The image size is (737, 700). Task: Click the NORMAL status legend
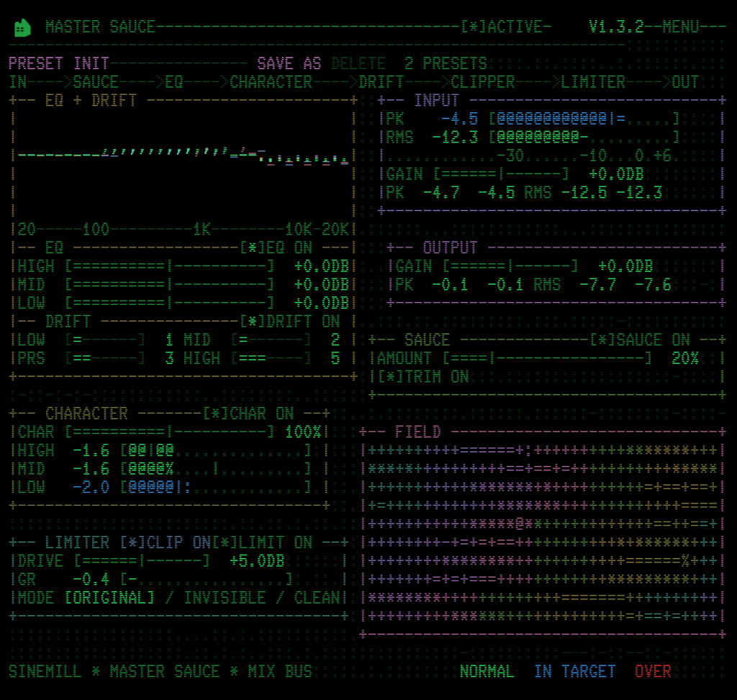pos(487,671)
